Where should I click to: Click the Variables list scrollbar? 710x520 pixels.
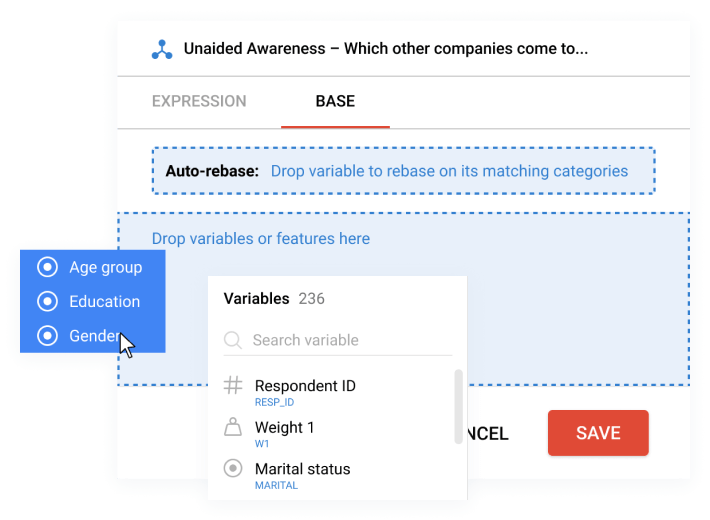(x=458, y=407)
